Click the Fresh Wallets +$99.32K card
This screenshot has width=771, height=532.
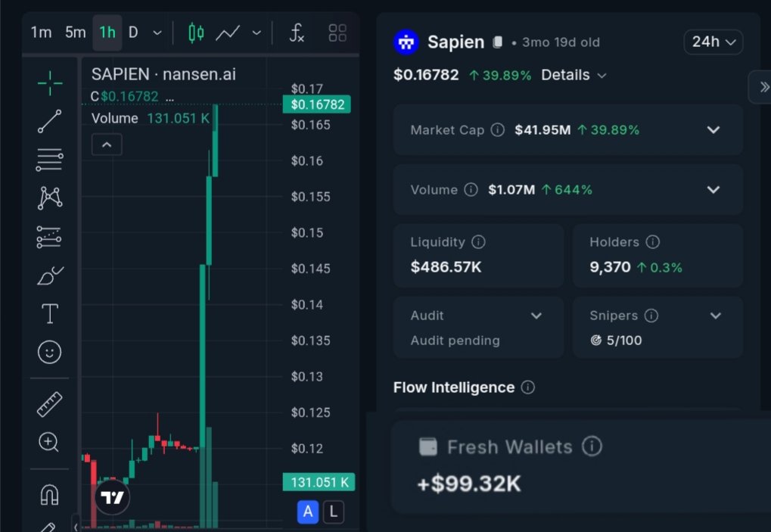click(581, 467)
